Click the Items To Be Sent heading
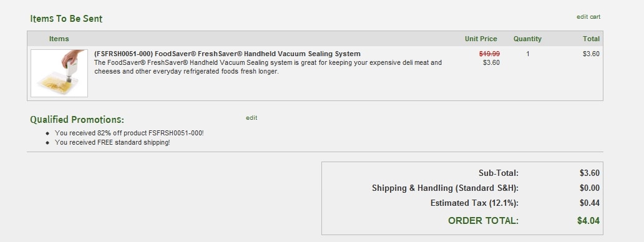This screenshot has height=242, width=644. pyautogui.click(x=66, y=19)
